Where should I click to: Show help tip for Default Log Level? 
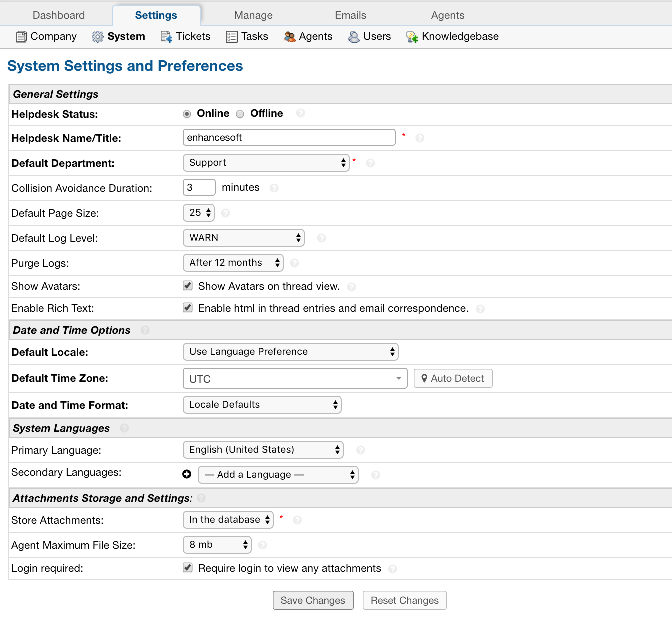pos(321,238)
